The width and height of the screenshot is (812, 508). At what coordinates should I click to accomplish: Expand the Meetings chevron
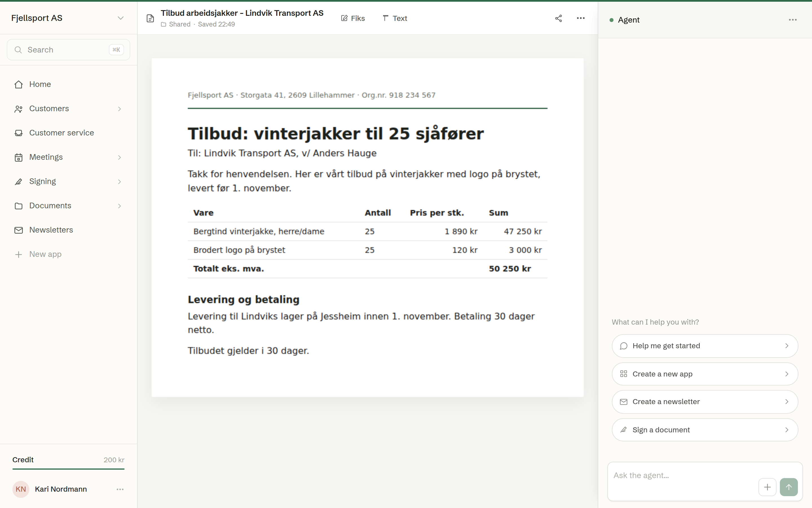tap(120, 157)
